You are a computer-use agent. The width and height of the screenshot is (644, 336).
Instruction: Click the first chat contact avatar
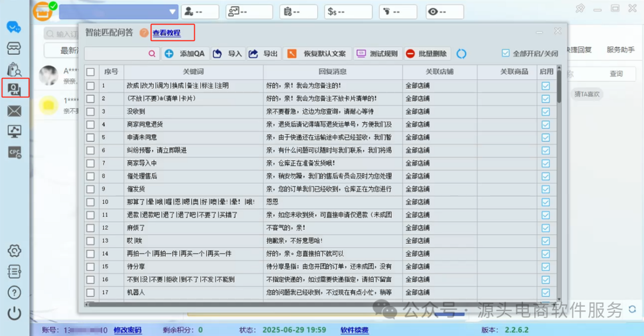tap(48, 76)
